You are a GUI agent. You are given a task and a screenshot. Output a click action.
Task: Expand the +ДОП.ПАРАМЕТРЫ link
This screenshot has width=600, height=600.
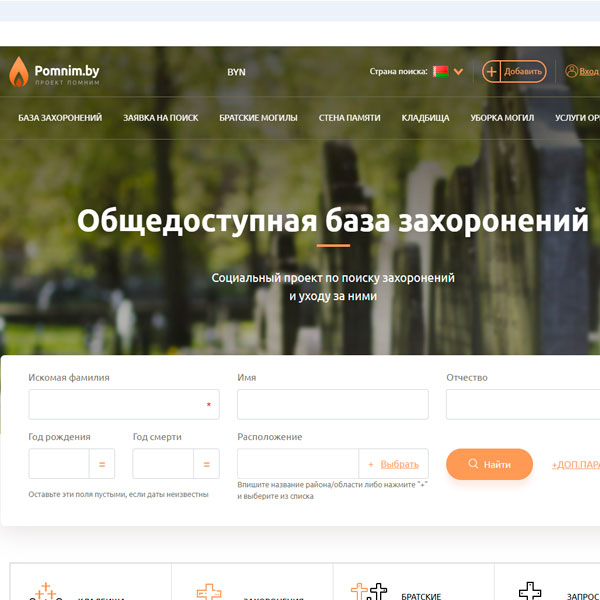[576, 465]
